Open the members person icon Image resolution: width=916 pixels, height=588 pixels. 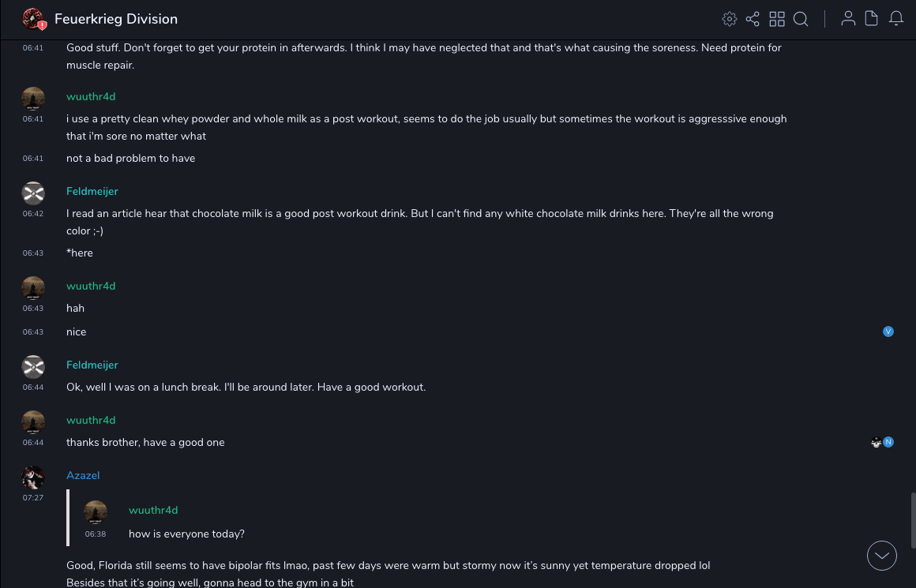(848, 19)
